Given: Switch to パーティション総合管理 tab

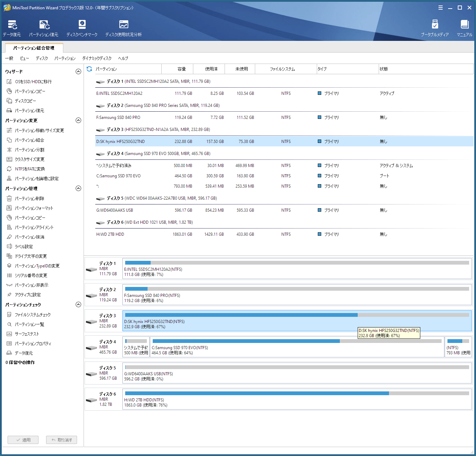Looking at the screenshot, I should point(34,48).
